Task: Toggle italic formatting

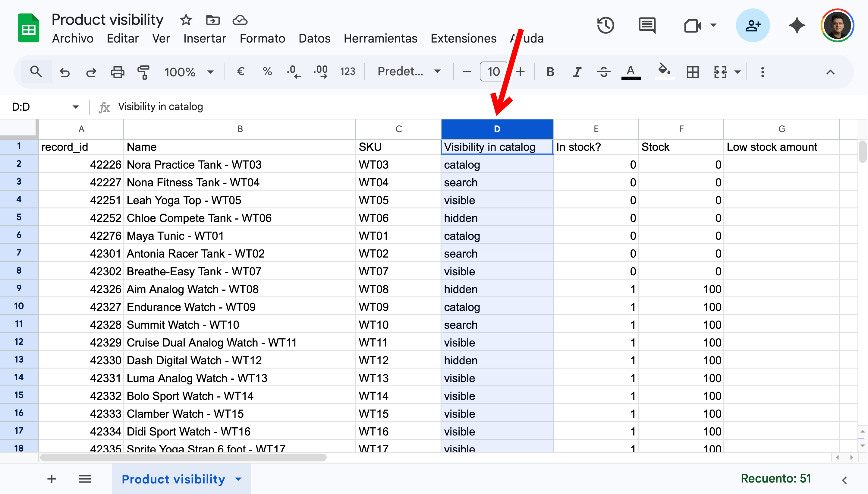Action: click(577, 72)
